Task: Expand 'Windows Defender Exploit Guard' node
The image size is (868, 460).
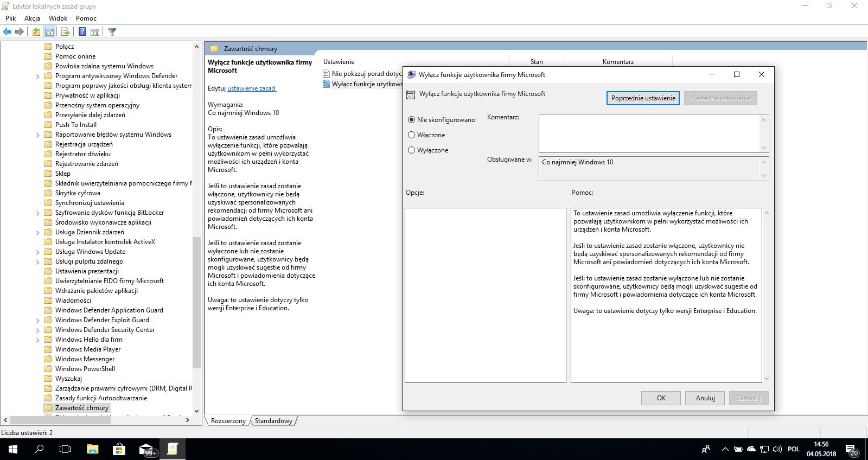Action: click(37, 321)
